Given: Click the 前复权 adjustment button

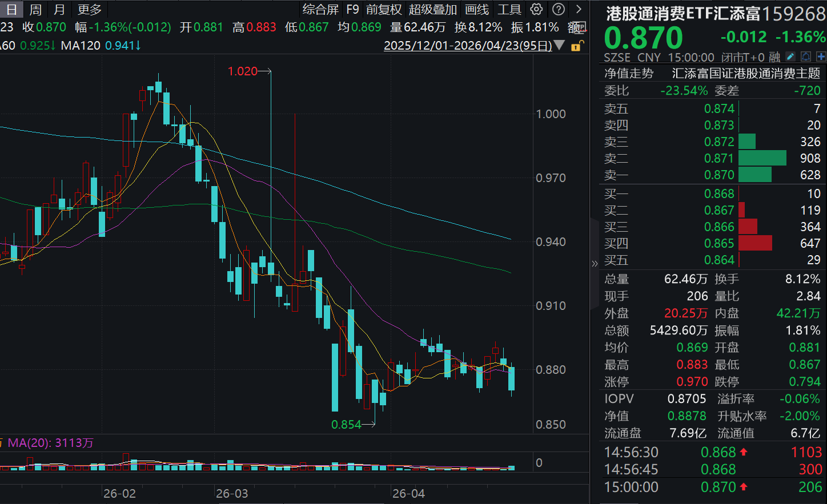Looking at the screenshot, I should pyautogui.click(x=384, y=9).
